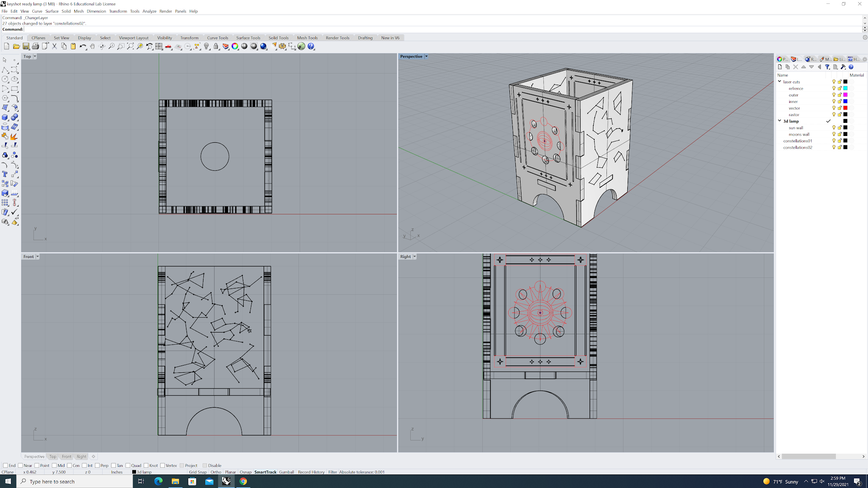Click the shaded sphere render icon
Viewport: 868px width, 488px height.
(245, 46)
